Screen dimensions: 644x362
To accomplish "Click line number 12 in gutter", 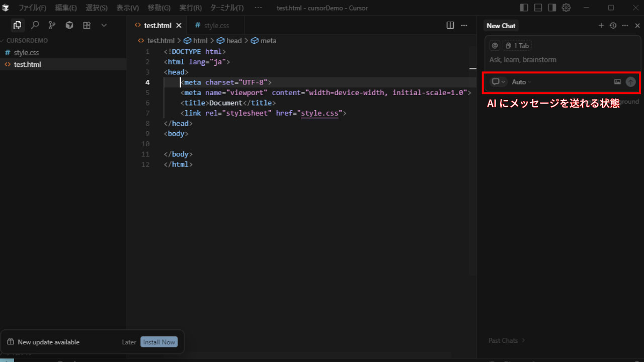I will tap(145, 164).
